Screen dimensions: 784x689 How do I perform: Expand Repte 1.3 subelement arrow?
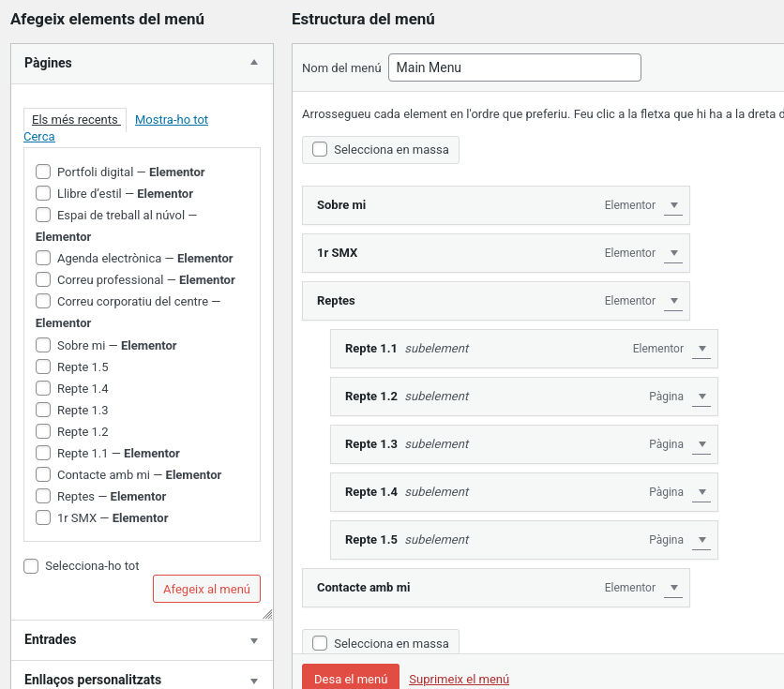pos(701,444)
